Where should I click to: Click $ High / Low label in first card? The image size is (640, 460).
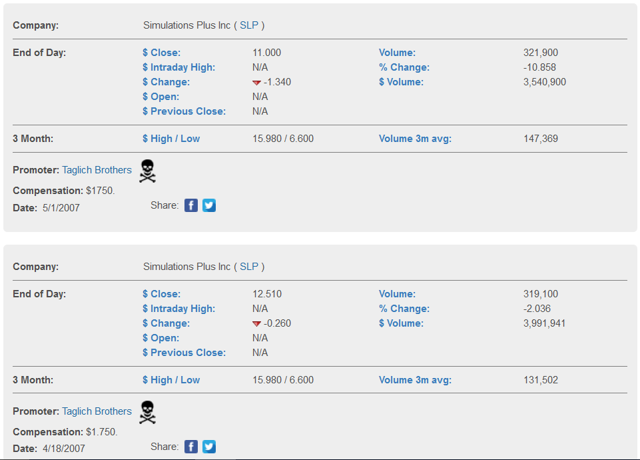[171, 139]
